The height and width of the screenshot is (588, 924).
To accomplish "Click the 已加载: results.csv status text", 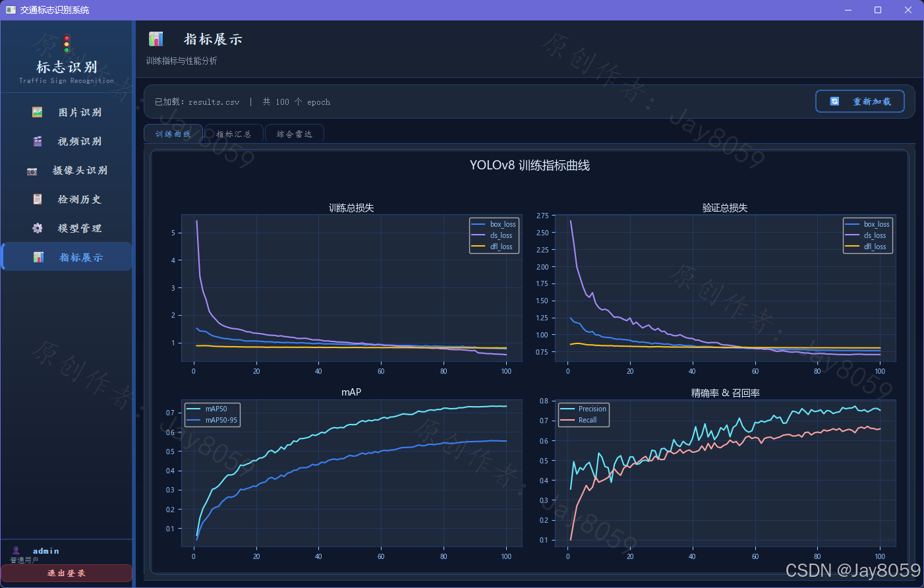I will click(x=197, y=102).
